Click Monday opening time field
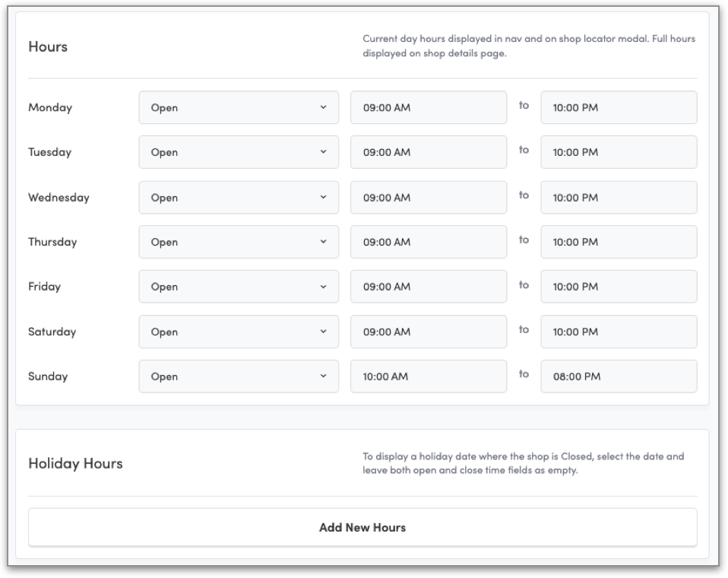 [x=428, y=107]
